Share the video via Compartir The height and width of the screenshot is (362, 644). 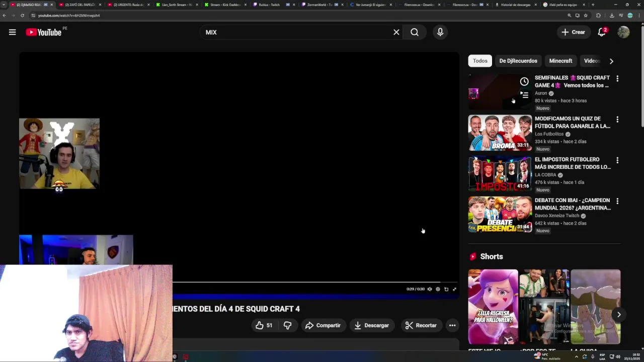click(323, 325)
